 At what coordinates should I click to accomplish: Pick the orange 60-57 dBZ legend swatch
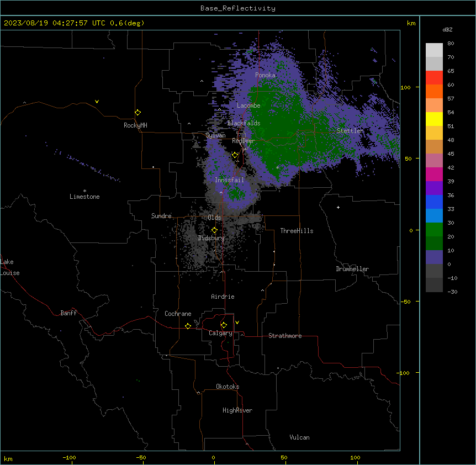(434, 91)
